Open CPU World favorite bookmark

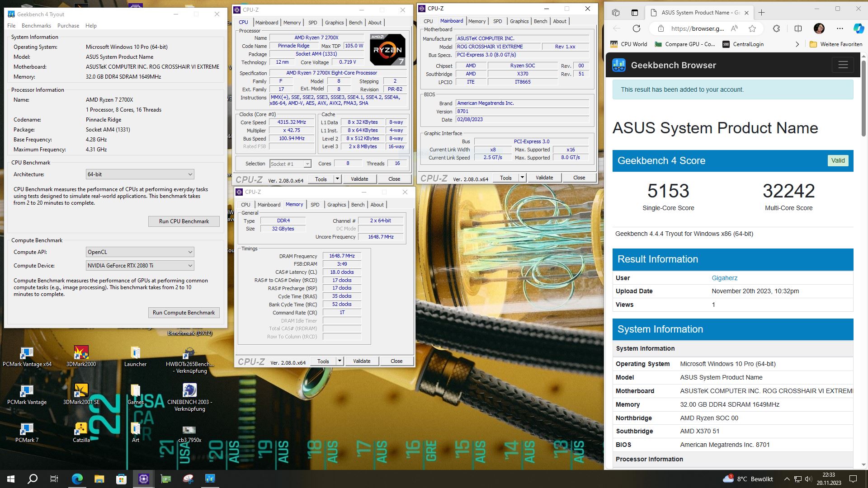click(x=629, y=44)
